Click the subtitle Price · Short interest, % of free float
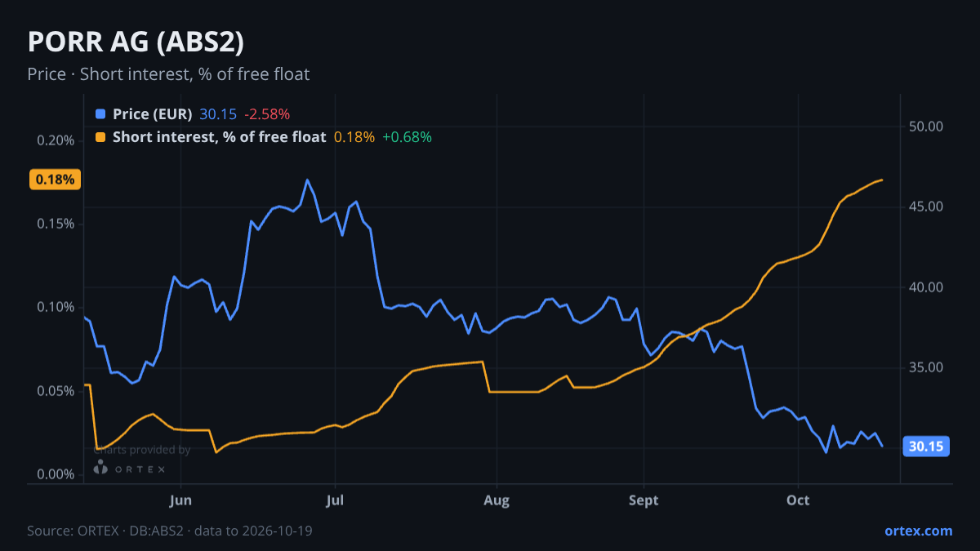This screenshot has height=551, width=980. pyautogui.click(x=168, y=74)
